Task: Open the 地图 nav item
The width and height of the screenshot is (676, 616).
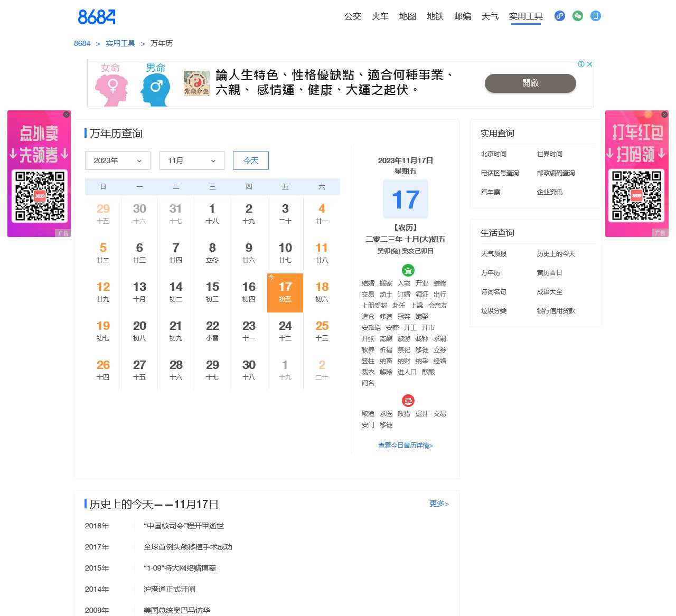Action: (408, 16)
